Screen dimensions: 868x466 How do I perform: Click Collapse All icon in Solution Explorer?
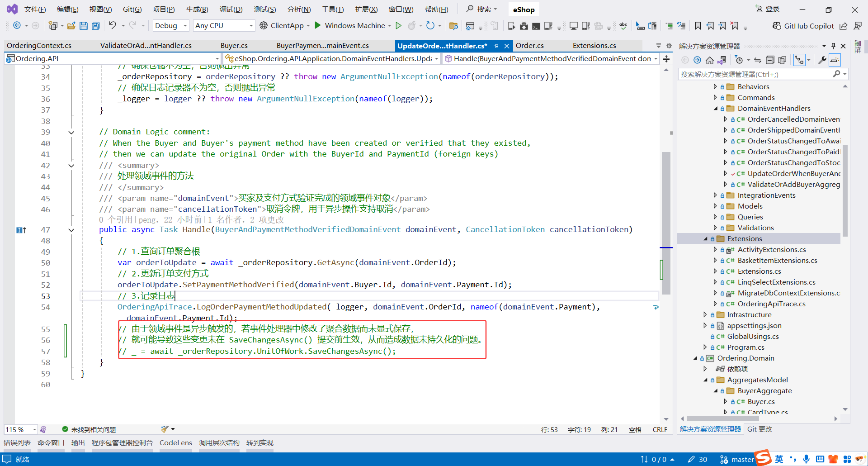770,60
